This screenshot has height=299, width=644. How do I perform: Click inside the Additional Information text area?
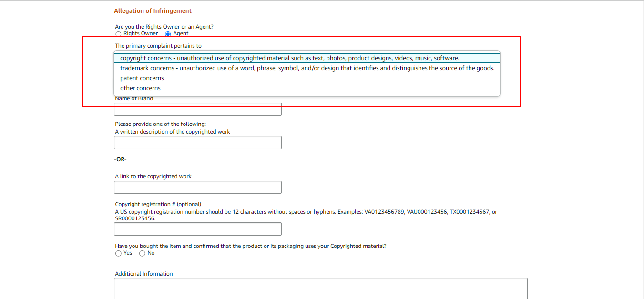point(320,289)
